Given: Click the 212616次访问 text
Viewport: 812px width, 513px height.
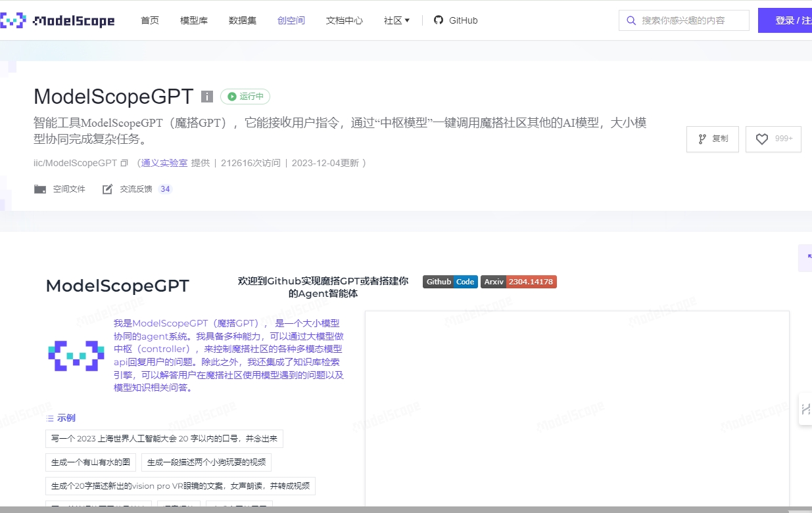Looking at the screenshot, I should 251,163.
